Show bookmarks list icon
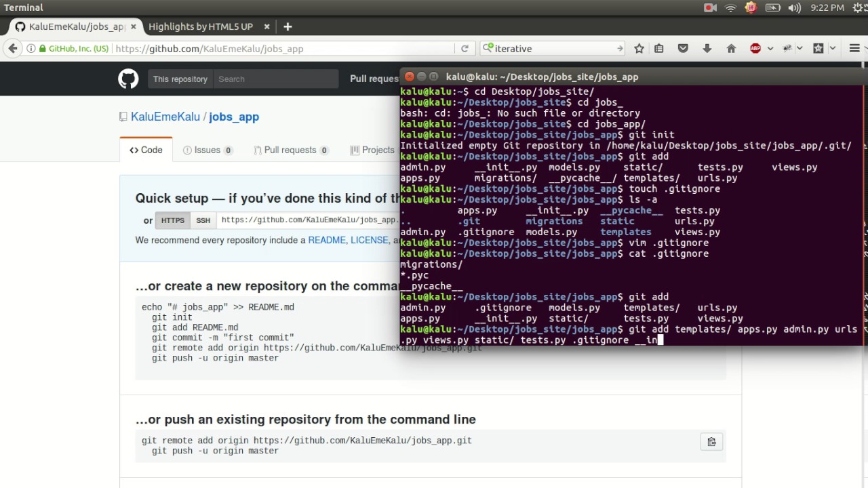The height and width of the screenshot is (488, 868). (659, 48)
